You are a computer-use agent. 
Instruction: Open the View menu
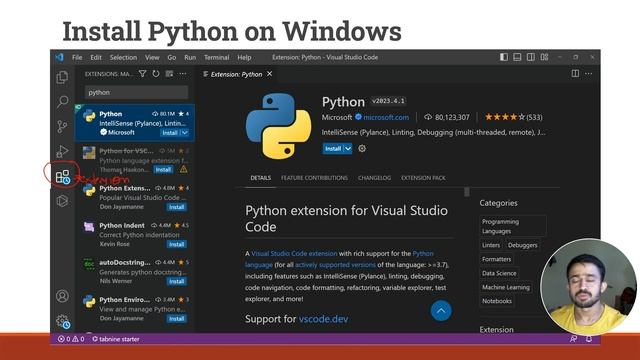[x=152, y=58]
